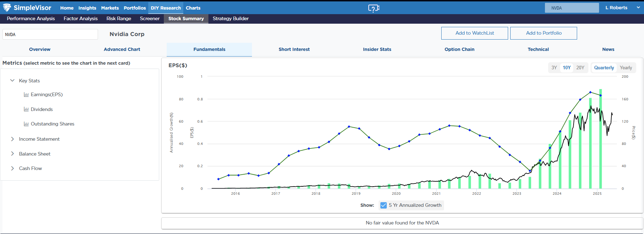Go to Risk Range tab
Screen dimensions: 644x234
tap(119, 18)
